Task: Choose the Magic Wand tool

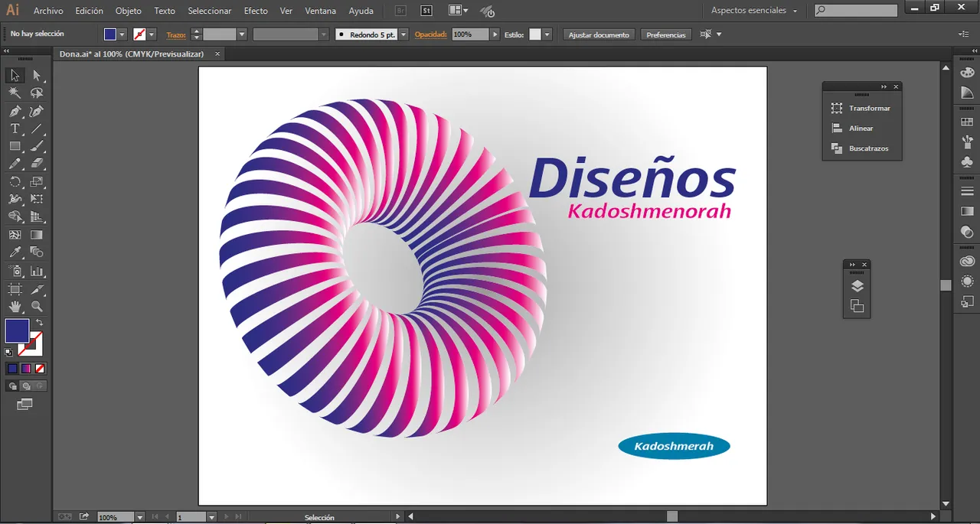Action: pyautogui.click(x=15, y=93)
